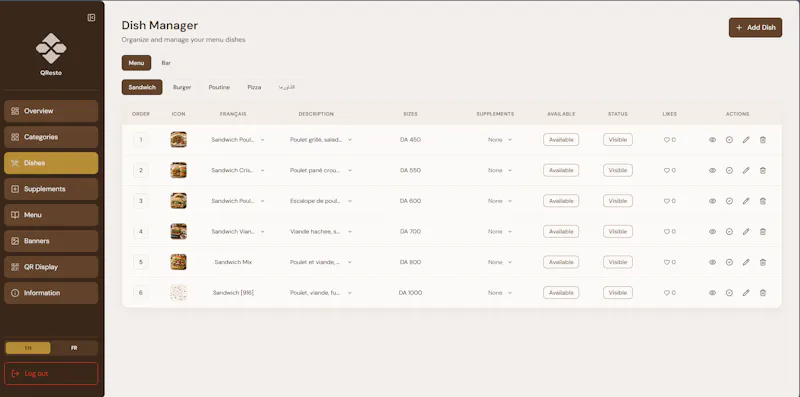Open the Overview page
This screenshot has height=397, width=800.
click(x=51, y=111)
